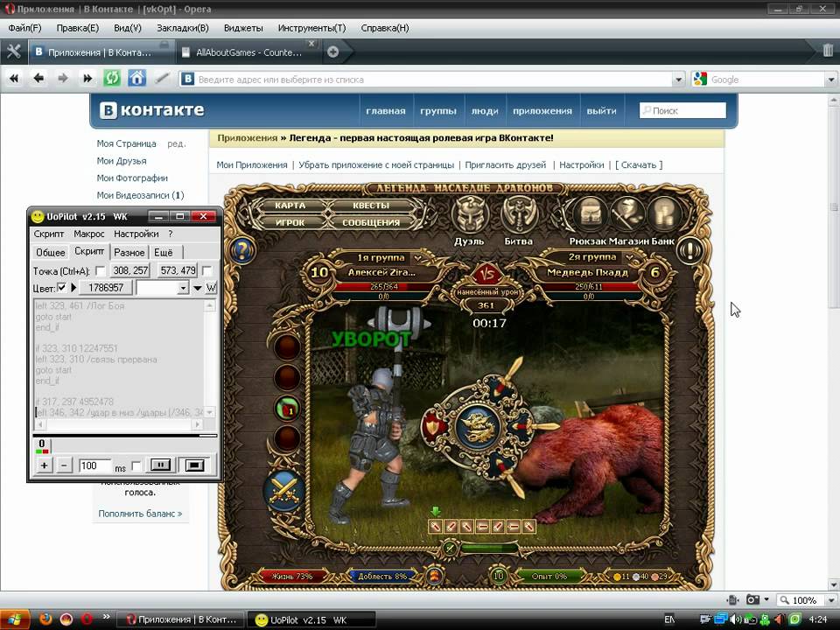Toggle the Цвет checkbox in UoPilot
This screenshot has height=630, width=840.
(61, 288)
